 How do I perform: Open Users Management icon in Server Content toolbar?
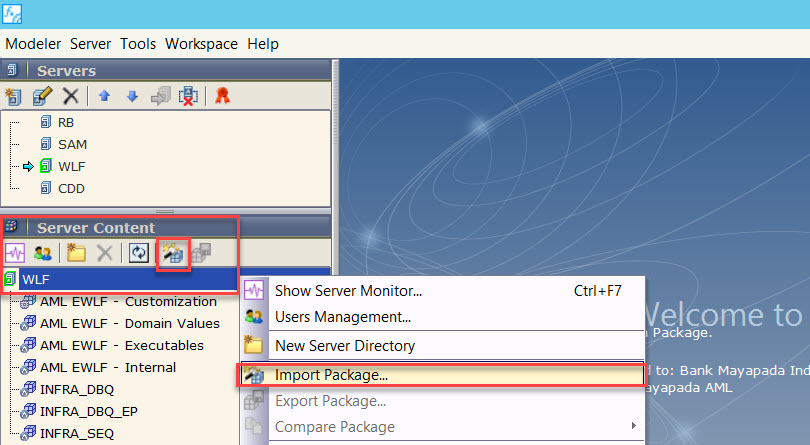pos(42,253)
